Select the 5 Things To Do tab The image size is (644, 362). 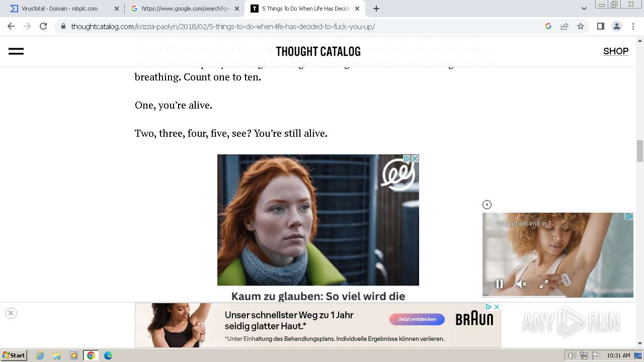[306, 9]
